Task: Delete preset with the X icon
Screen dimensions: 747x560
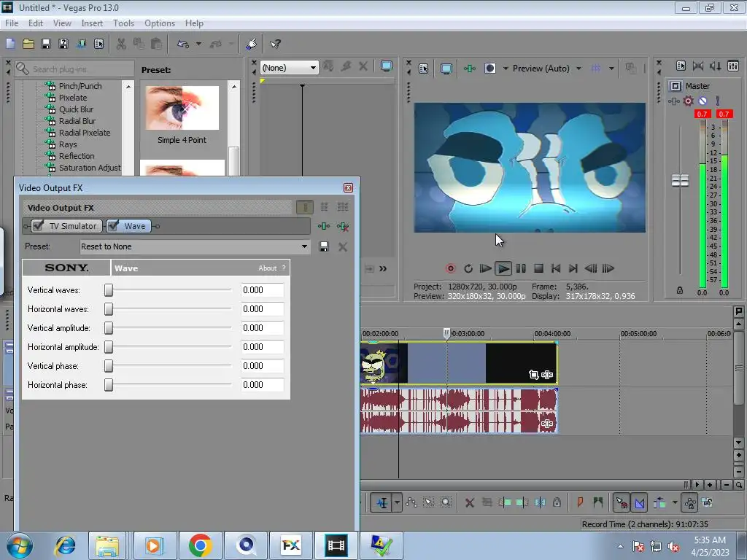Action: (343, 246)
